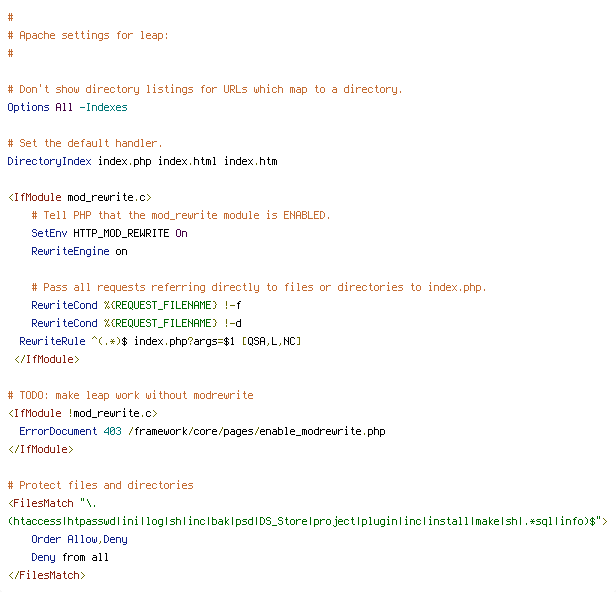This screenshot has width=616, height=592.
Task: Click "HTTP_MOD_REWRITE" variable name
Action: 121,233
